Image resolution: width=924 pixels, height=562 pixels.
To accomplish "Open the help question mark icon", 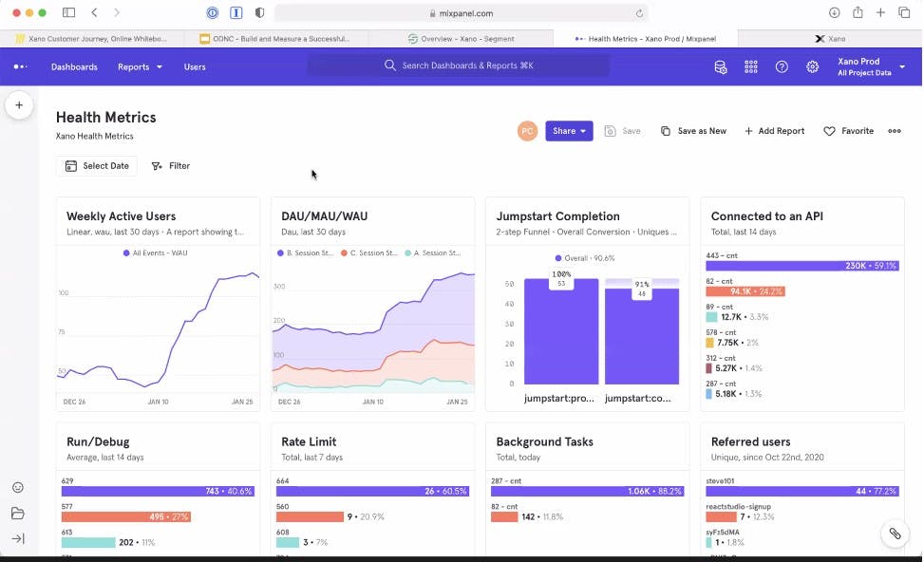I will pos(782,66).
